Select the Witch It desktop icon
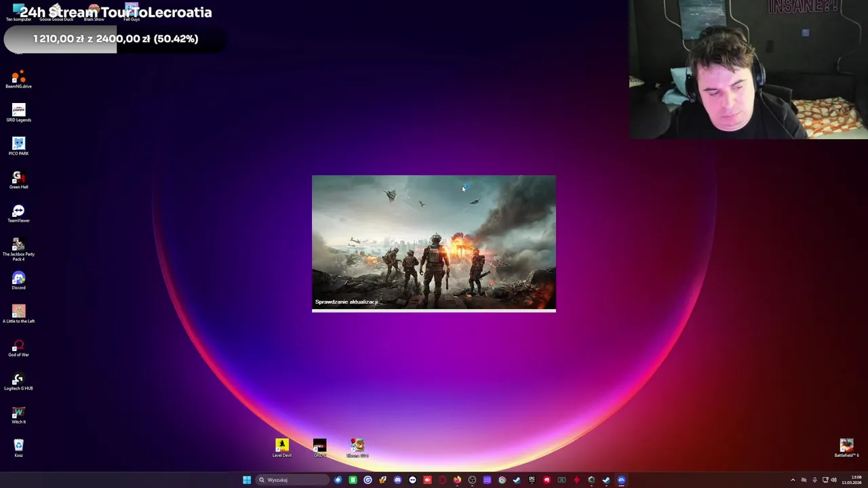Image resolution: width=868 pixels, height=488 pixels. coord(18,414)
